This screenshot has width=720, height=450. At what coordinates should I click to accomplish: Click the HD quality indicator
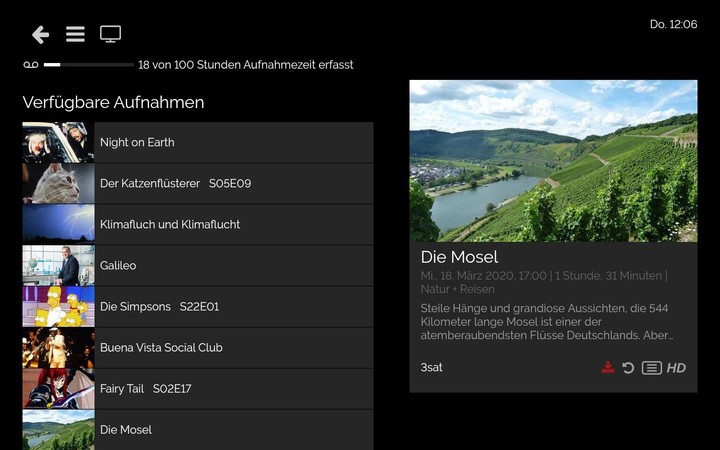[676, 368]
